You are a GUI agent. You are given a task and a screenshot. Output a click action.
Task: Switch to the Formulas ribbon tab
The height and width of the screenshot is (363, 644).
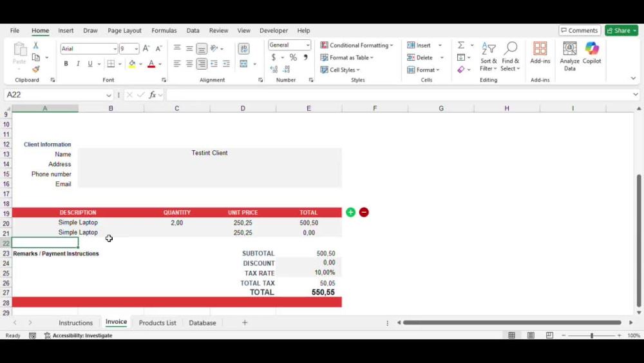point(164,30)
